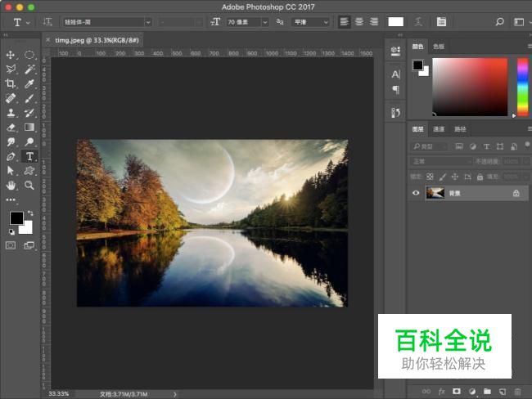Open the anti-aliasing 平滑 dropdown
This screenshot has height=399, width=532.
pyautogui.click(x=325, y=21)
